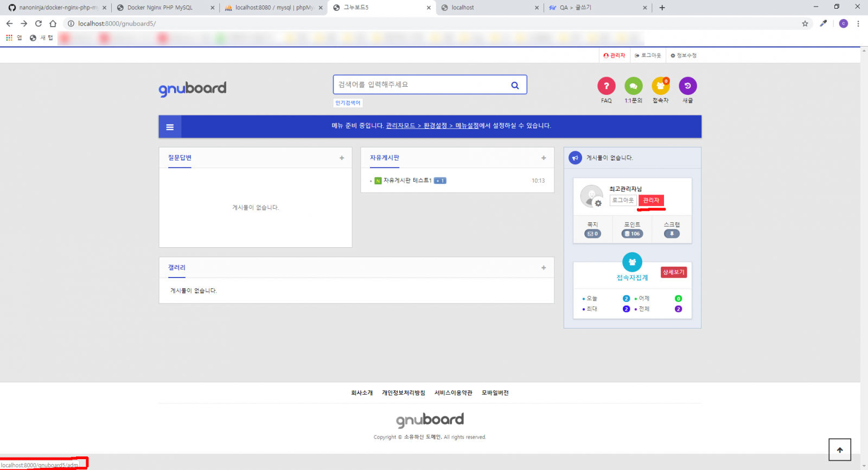
Task: Open the 접속자 visitors icon
Action: [x=660, y=86]
